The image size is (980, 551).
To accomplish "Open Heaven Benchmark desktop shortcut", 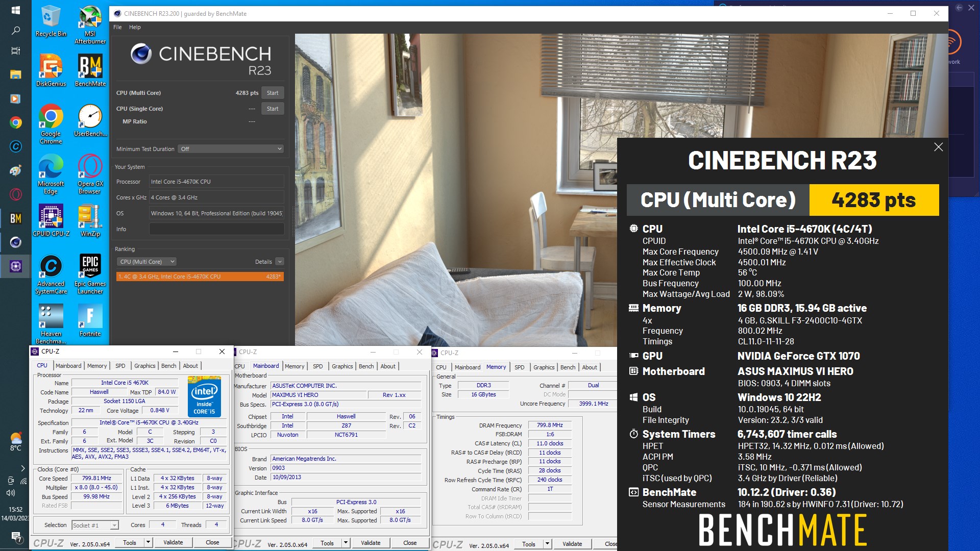I will (x=51, y=324).
